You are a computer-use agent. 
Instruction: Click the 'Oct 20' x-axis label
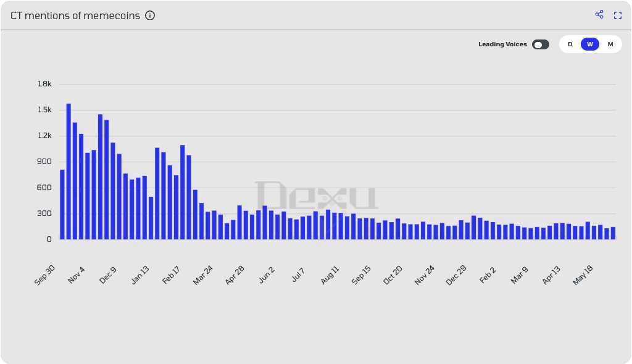[x=393, y=275]
